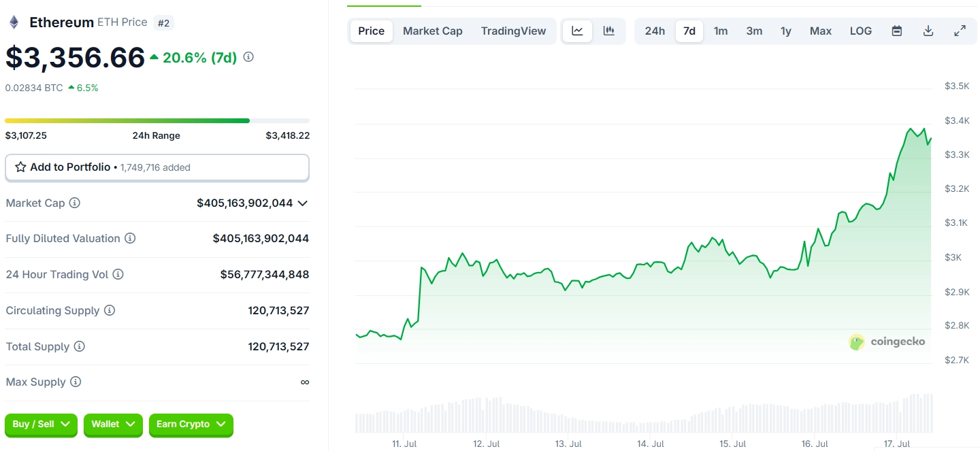The image size is (980, 451).
Task: Select the 7d time range
Action: 689,31
